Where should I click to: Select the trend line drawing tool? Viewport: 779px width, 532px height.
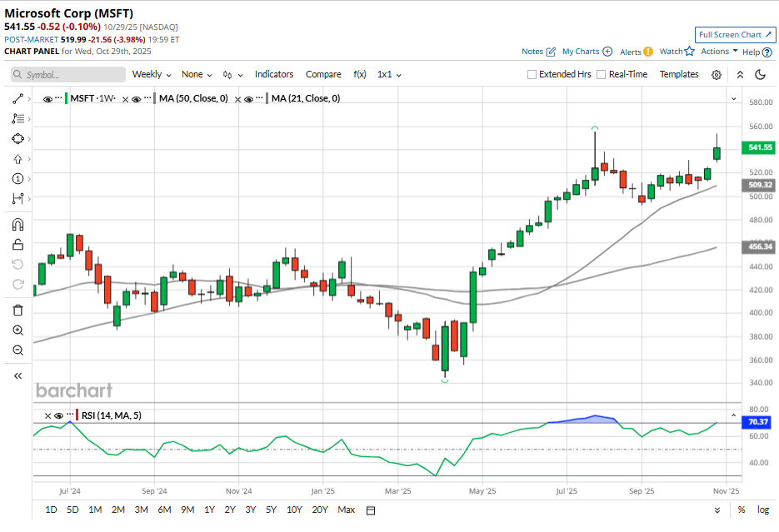coord(17,98)
